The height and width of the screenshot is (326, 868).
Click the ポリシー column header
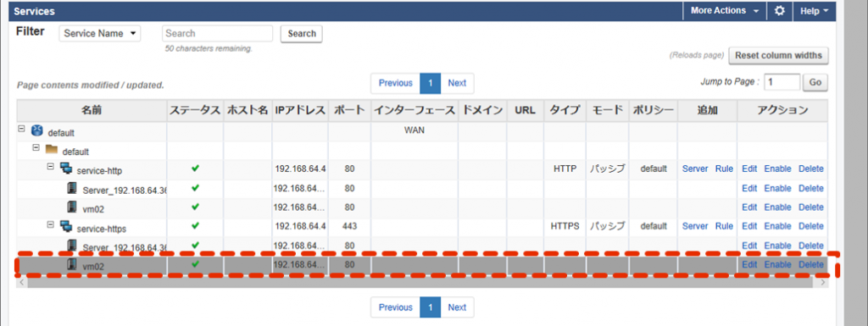click(654, 110)
